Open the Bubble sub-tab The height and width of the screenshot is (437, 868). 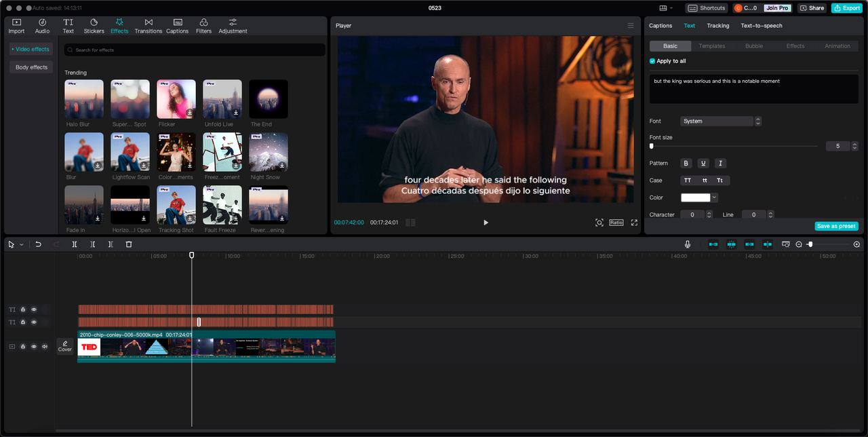(754, 46)
